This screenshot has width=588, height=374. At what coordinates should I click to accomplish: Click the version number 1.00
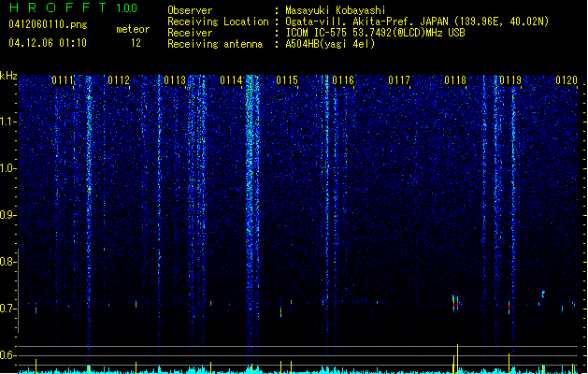coord(127,7)
